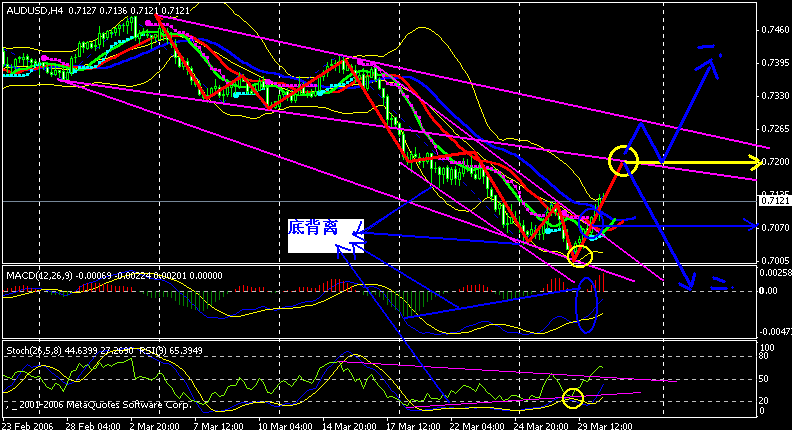
Task: Click the yellow arrowhead pointing right at 0.7200
Action: (x=756, y=163)
